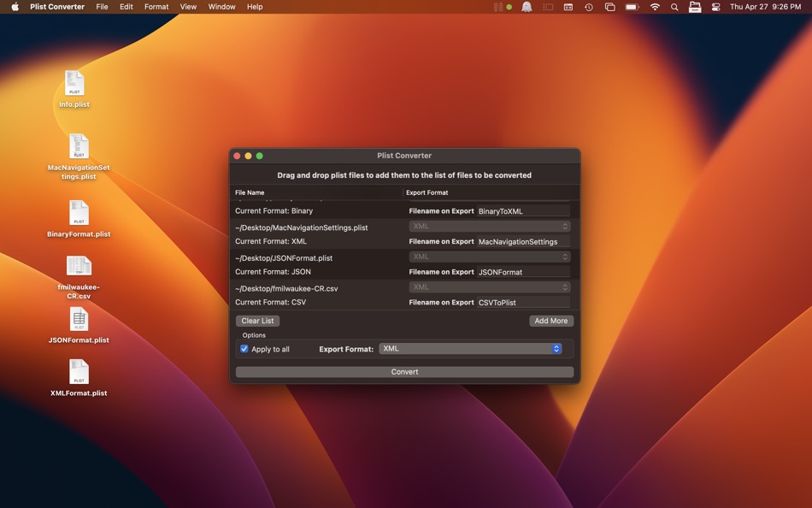The height and width of the screenshot is (508, 812).
Task: Click the Current Format: Binary text
Action: (274, 211)
